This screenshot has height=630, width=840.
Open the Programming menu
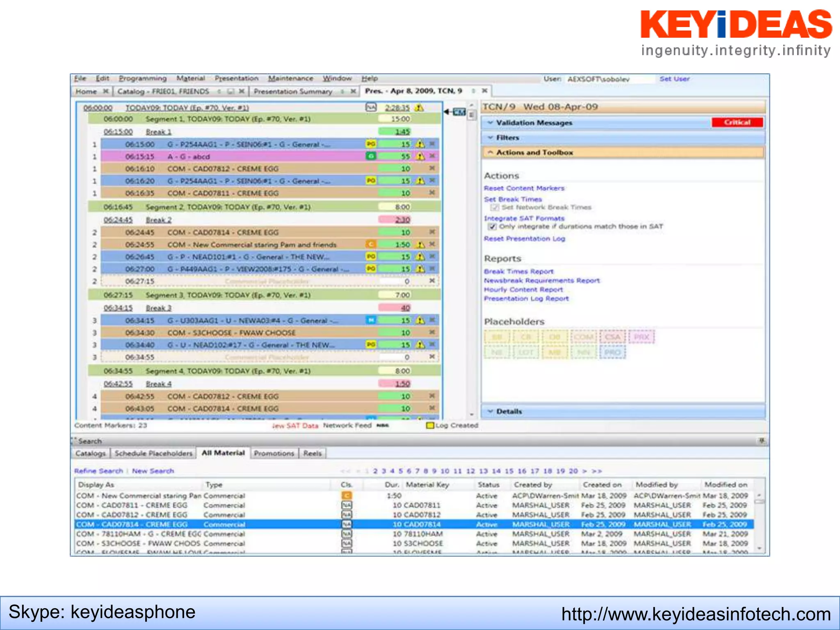(143, 78)
